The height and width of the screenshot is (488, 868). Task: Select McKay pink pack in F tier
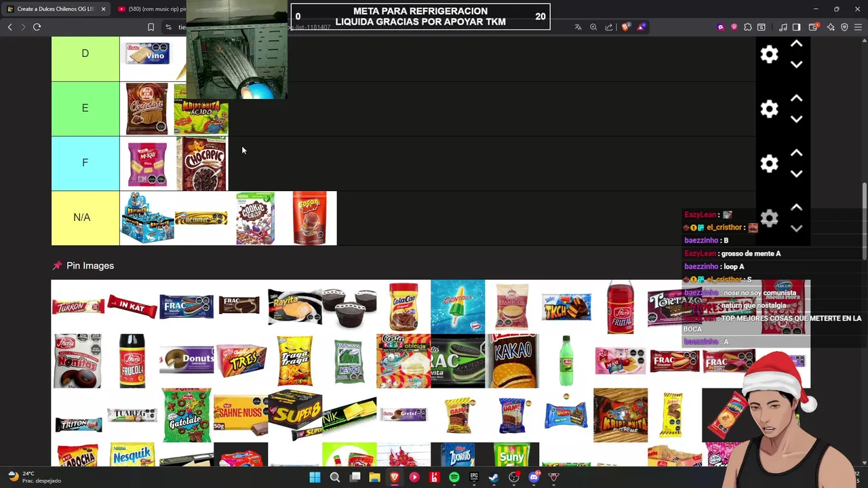147,163
